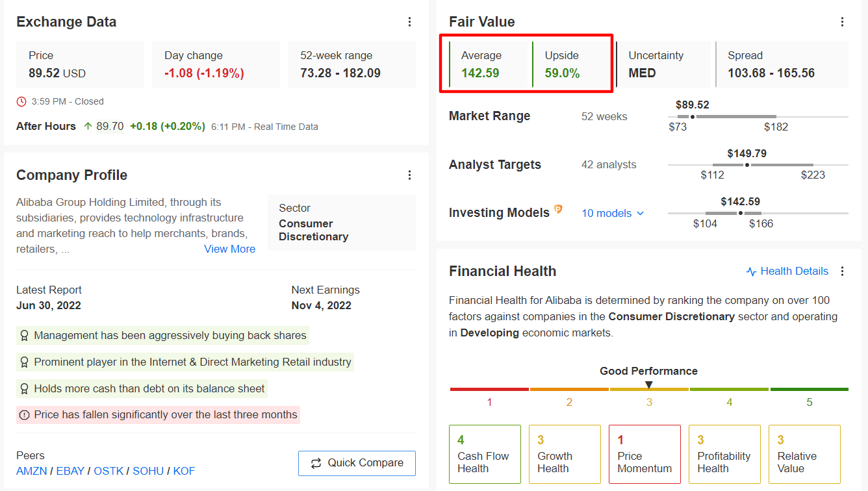The width and height of the screenshot is (868, 491).
Task: Click the Investing Models $142.59 slider marker
Action: tap(741, 213)
